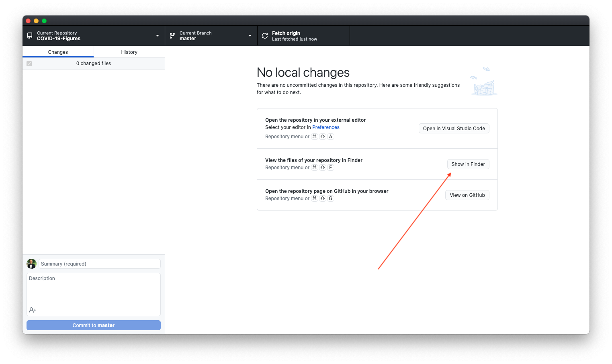612x364 pixels.
Task: Switch to the History tab
Action: tap(129, 52)
